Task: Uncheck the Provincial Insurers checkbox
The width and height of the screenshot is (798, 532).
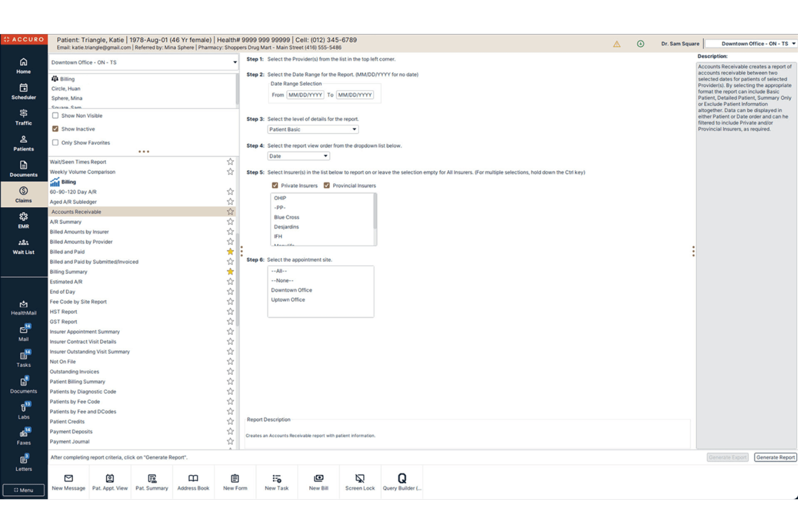Action: 327,185
